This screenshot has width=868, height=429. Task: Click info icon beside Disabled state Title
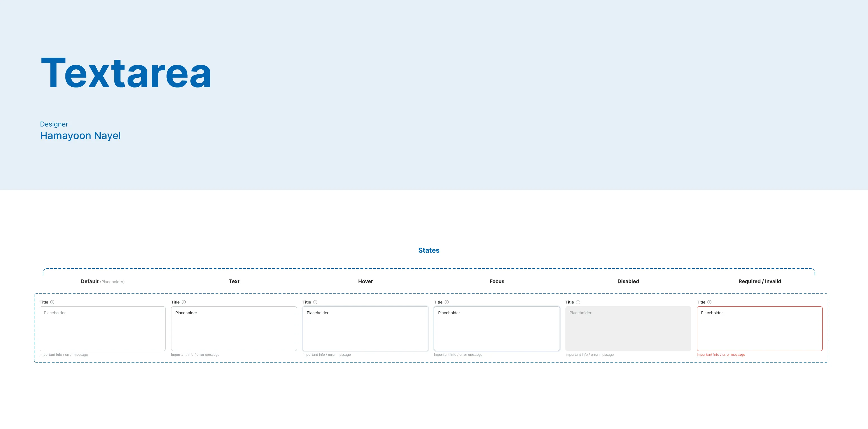(x=578, y=302)
